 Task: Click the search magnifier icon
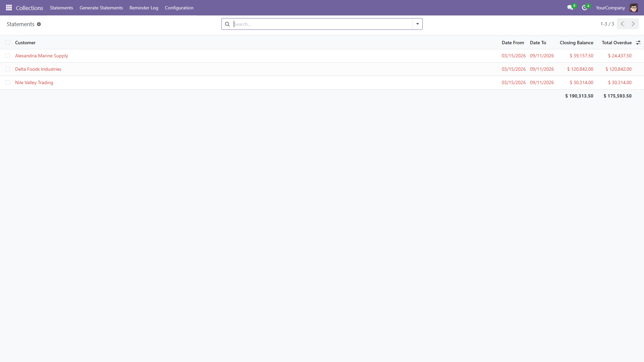227,24
